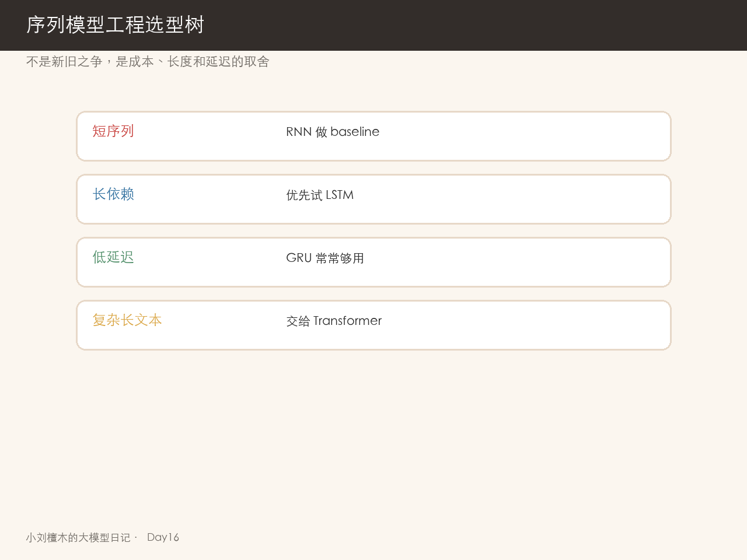Viewport: 747px width, 560px height.
Task: Select the blue 长依赖 label
Action: coord(113,194)
